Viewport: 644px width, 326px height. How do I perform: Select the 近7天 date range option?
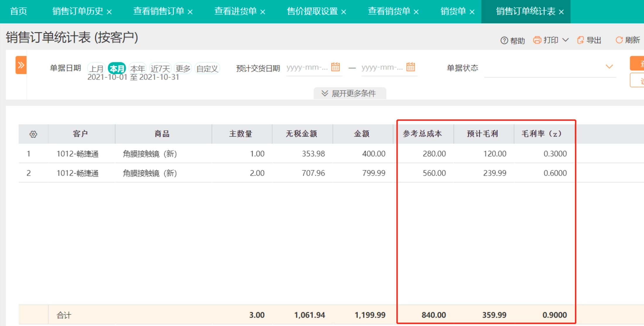(x=160, y=68)
